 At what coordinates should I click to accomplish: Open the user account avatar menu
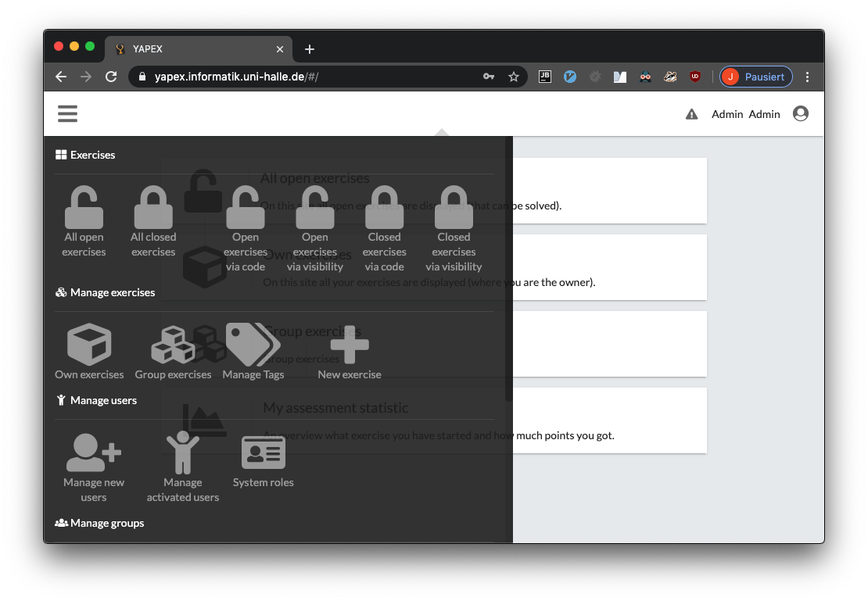[800, 114]
